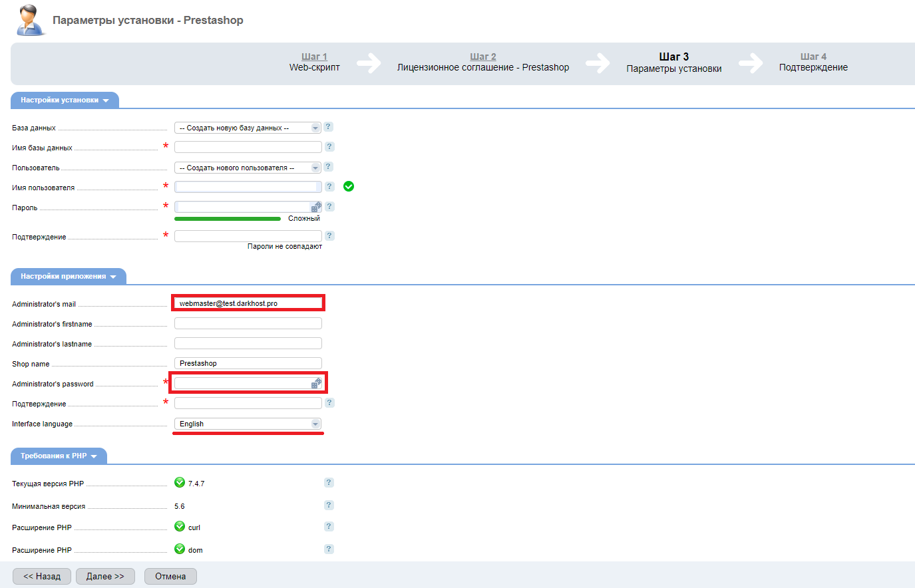Open the Interface language dropdown
The image size is (915, 588).
click(248, 424)
